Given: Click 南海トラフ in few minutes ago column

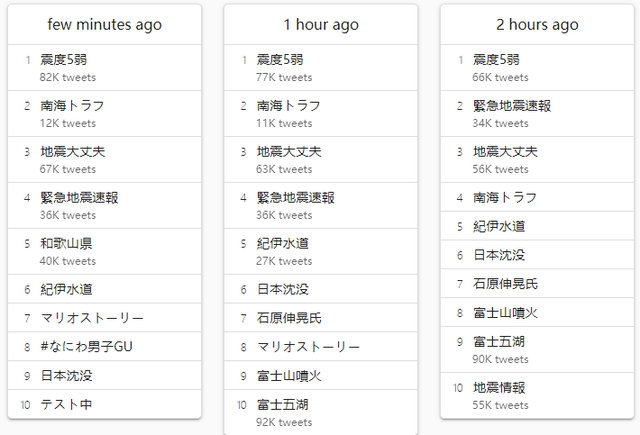Looking at the screenshot, I should coord(72,105).
